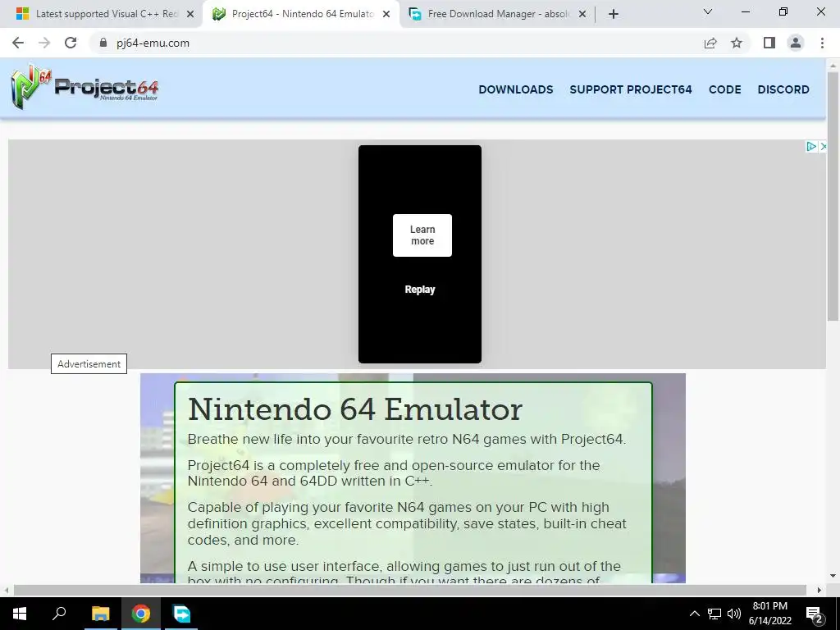The height and width of the screenshot is (630, 840).
Task: Click the Advertisement label
Action: (89, 363)
